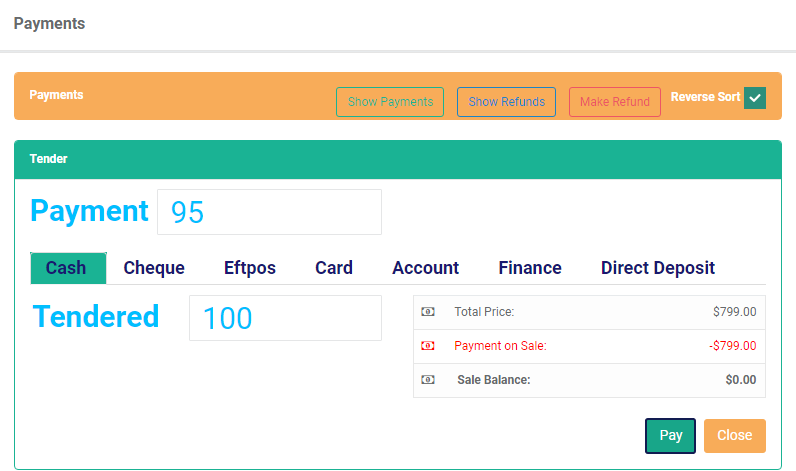The image size is (796, 471).
Task: Click the money icon beside Total Price
Action: click(x=428, y=312)
